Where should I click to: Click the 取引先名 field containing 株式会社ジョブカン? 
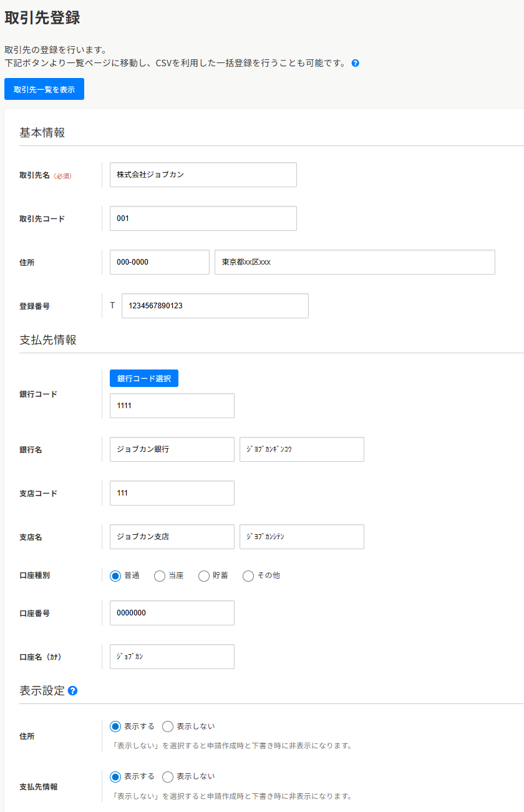coord(203,175)
